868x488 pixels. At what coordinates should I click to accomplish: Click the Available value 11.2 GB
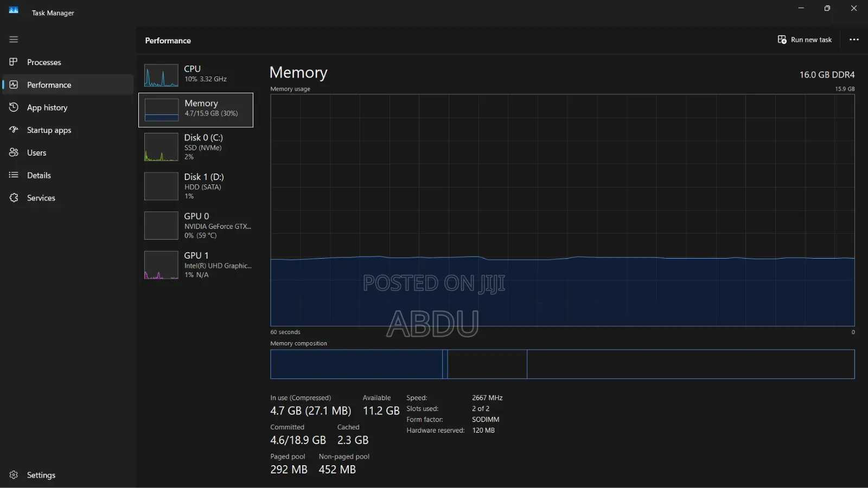[x=381, y=411]
